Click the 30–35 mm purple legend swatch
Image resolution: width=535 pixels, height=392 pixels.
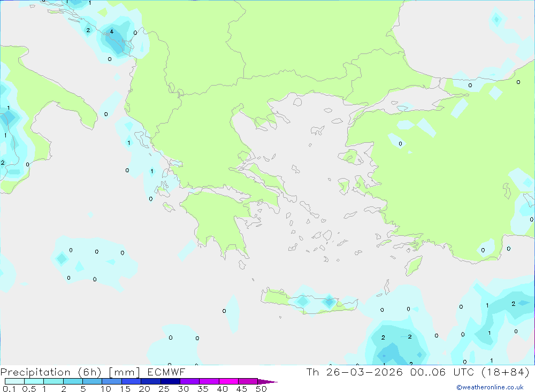[x=189, y=381]
